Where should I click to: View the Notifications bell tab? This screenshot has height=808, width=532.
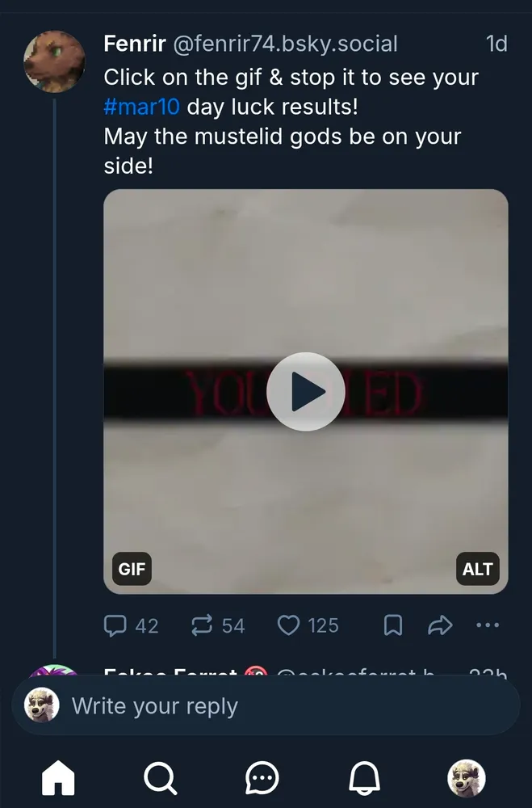tap(364, 778)
